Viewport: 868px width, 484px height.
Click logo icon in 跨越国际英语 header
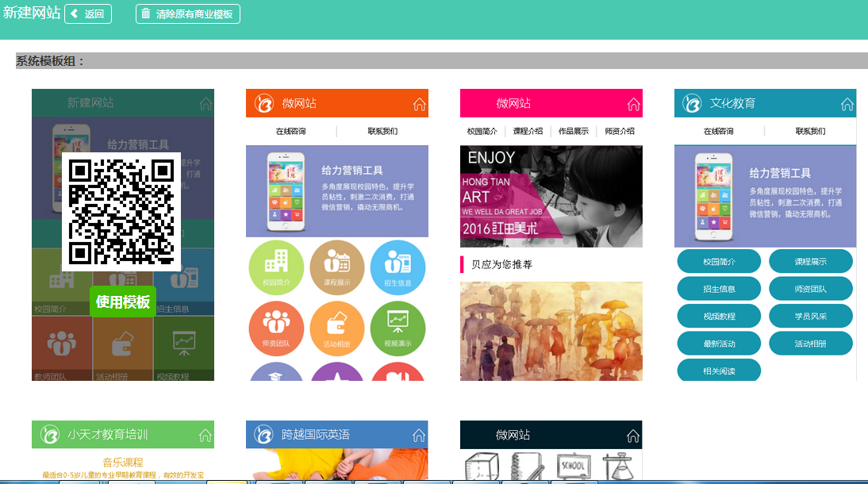(x=264, y=435)
